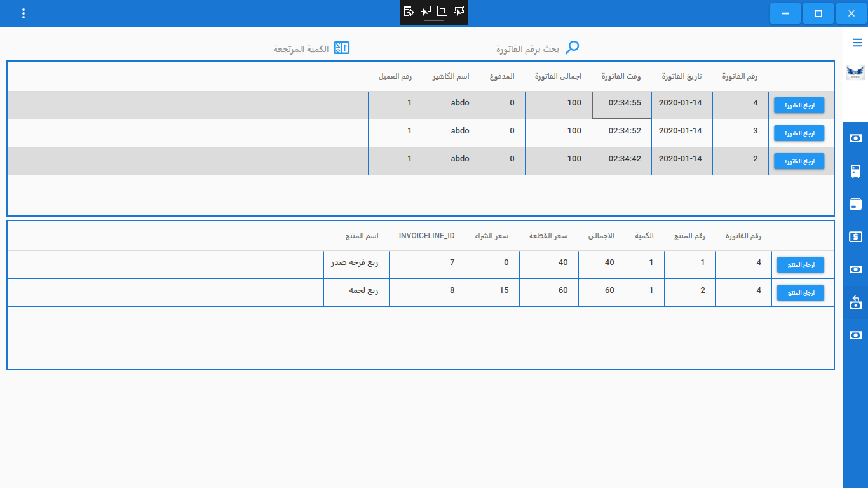Select date cell in invoice 3 row
Screen dimensions: 868x488
click(x=682, y=133)
